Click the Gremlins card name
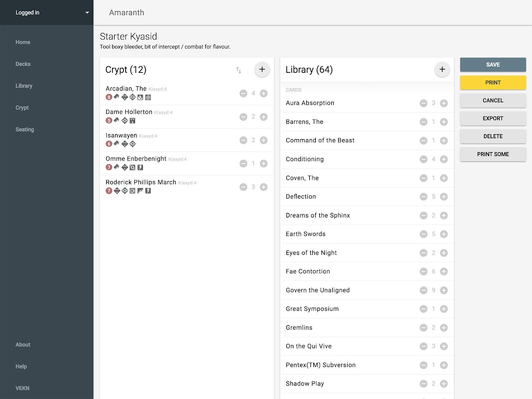Screen dimensions: 532x399 coord(299,328)
